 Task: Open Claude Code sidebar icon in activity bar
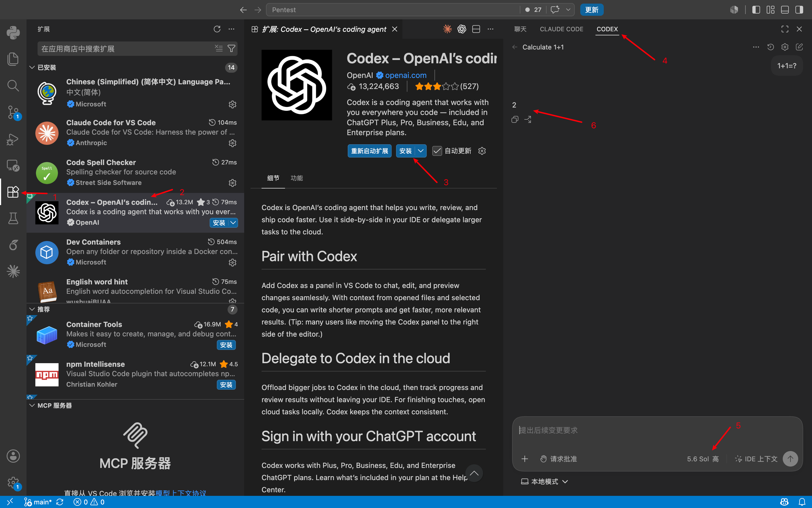13,271
